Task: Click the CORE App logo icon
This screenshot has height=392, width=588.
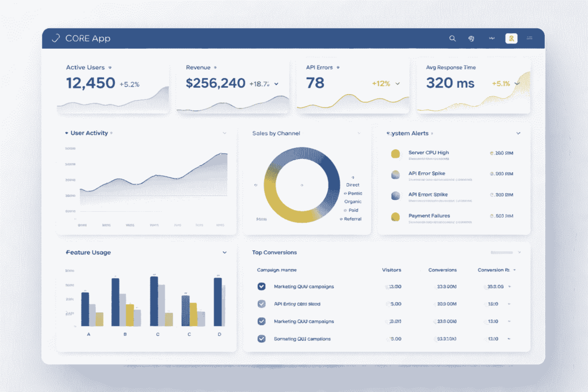Action: tap(56, 38)
